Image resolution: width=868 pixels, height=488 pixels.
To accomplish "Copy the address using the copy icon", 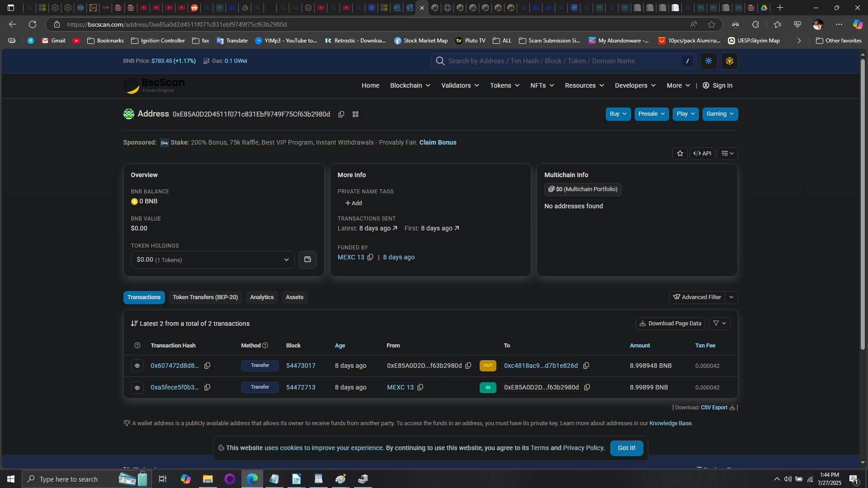I will tap(341, 114).
